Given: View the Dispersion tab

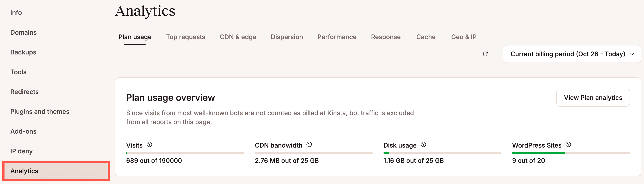Looking at the screenshot, I should [x=287, y=37].
